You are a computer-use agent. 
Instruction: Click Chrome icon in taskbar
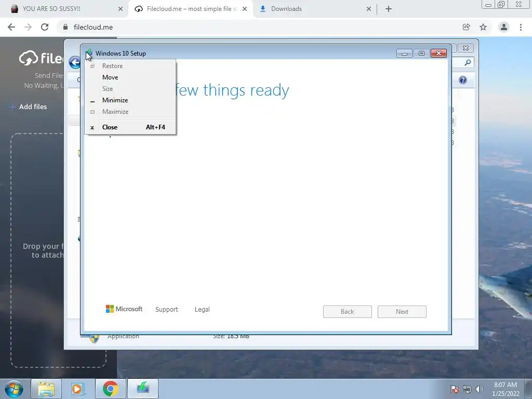(x=111, y=389)
